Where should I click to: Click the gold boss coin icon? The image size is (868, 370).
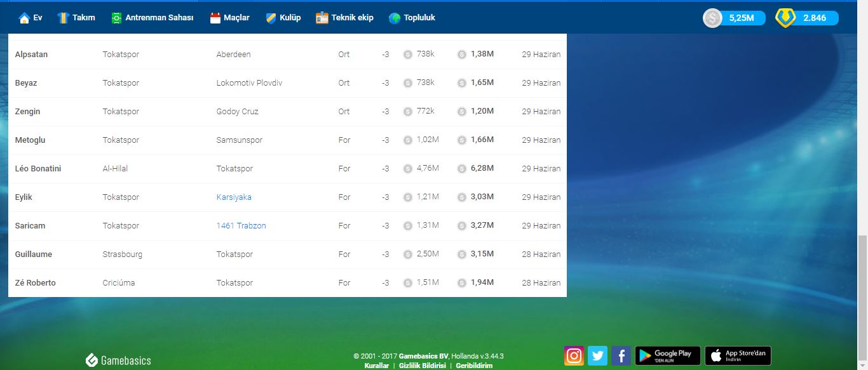785,18
